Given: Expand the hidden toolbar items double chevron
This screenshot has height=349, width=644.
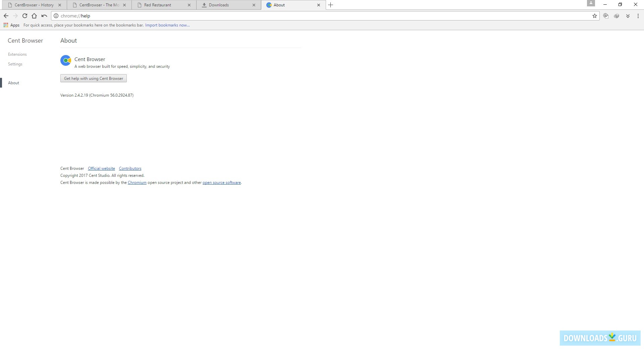Looking at the screenshot, I should point(628,16).
